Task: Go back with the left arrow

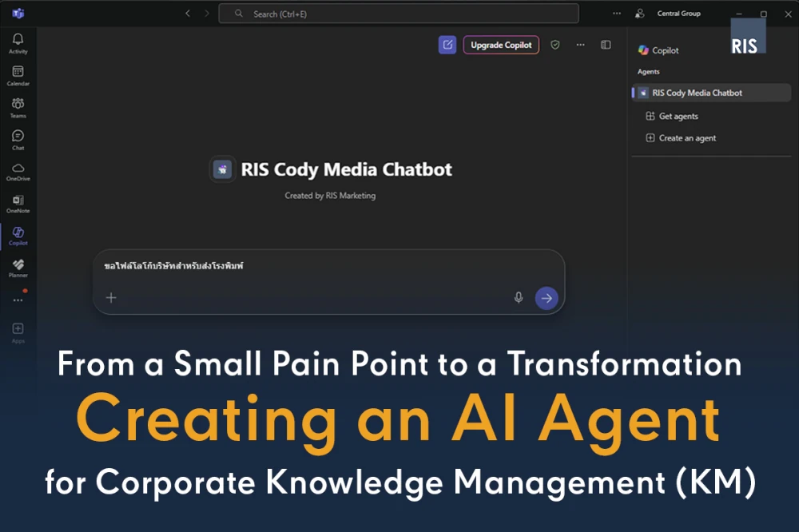Action: [188, 14]
